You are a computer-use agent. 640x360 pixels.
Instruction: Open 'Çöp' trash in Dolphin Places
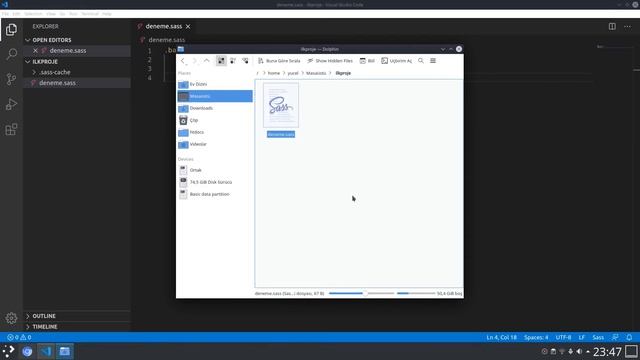[215, 120]
